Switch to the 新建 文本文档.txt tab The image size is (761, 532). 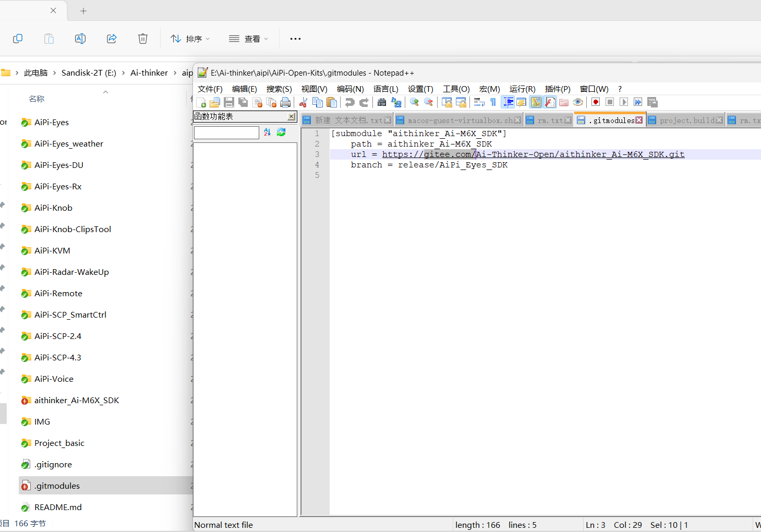[x=348, y=120]
